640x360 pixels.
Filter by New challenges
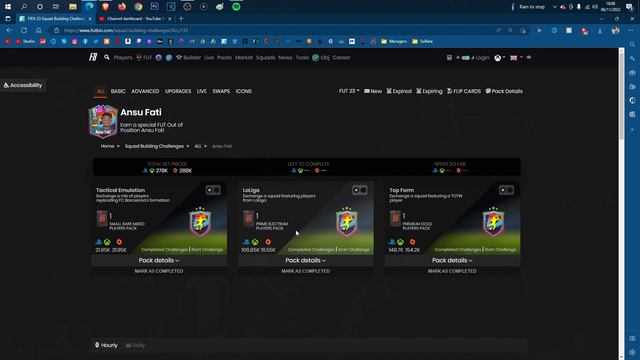373,91
